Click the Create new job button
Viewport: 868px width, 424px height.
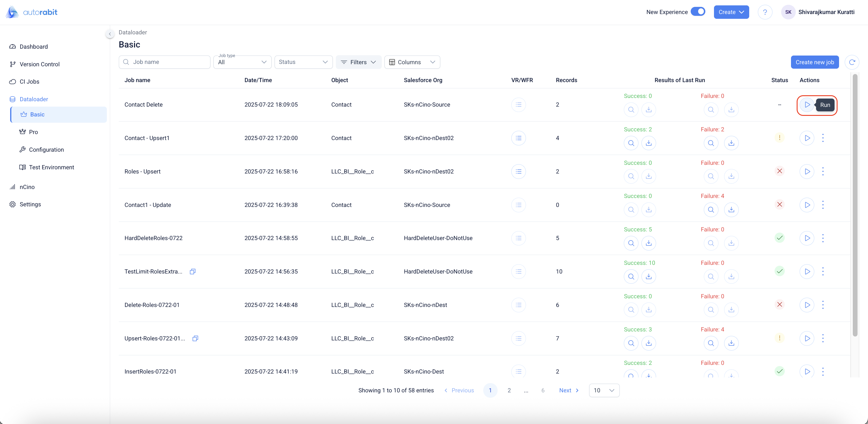(815, 62)
